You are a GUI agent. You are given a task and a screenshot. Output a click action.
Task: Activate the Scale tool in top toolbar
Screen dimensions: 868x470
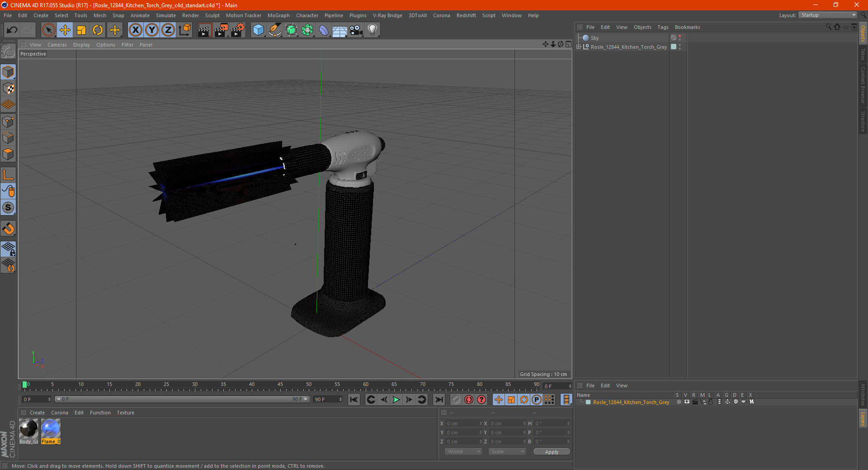[x=81, y=30]
